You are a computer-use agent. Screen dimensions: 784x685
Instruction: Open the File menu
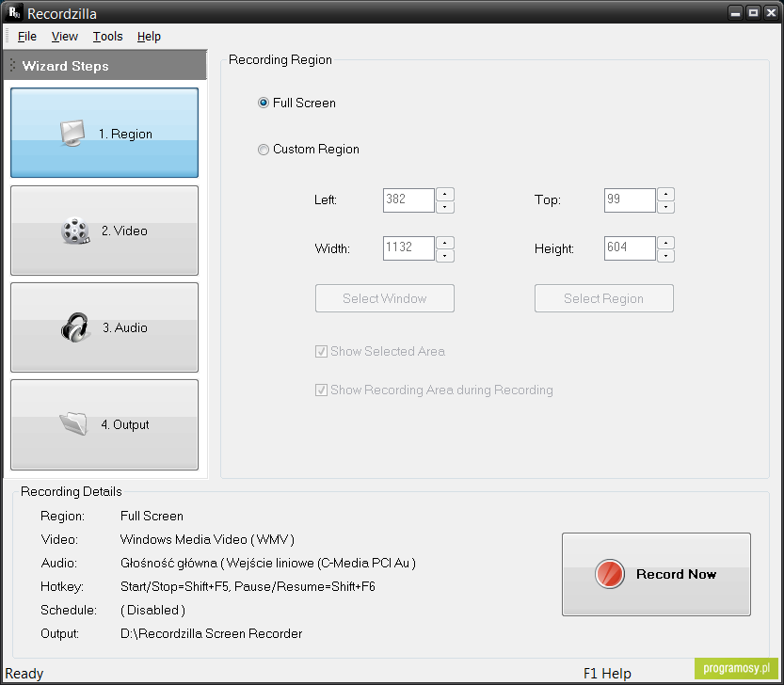(x=27, y=37)
